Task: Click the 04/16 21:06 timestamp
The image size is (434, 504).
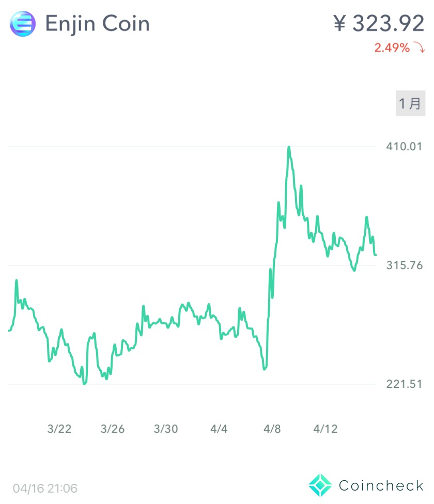Action: pos(45,488)
